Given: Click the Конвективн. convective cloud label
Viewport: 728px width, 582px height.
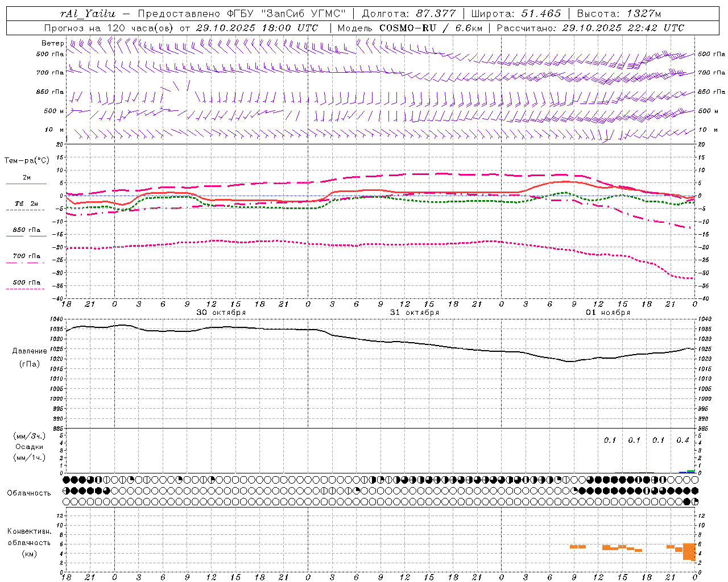Looking at the screenshot, I should pos(30,531).
